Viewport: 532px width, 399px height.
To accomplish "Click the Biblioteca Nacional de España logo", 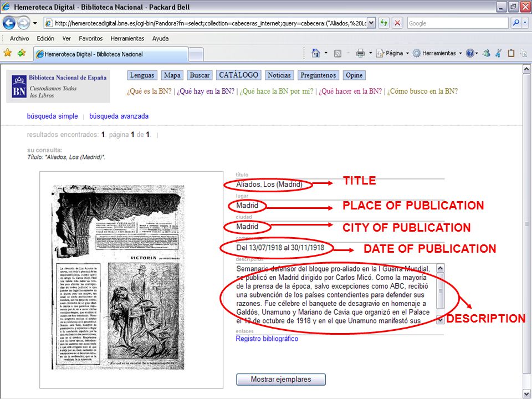I will pos(58,86).
